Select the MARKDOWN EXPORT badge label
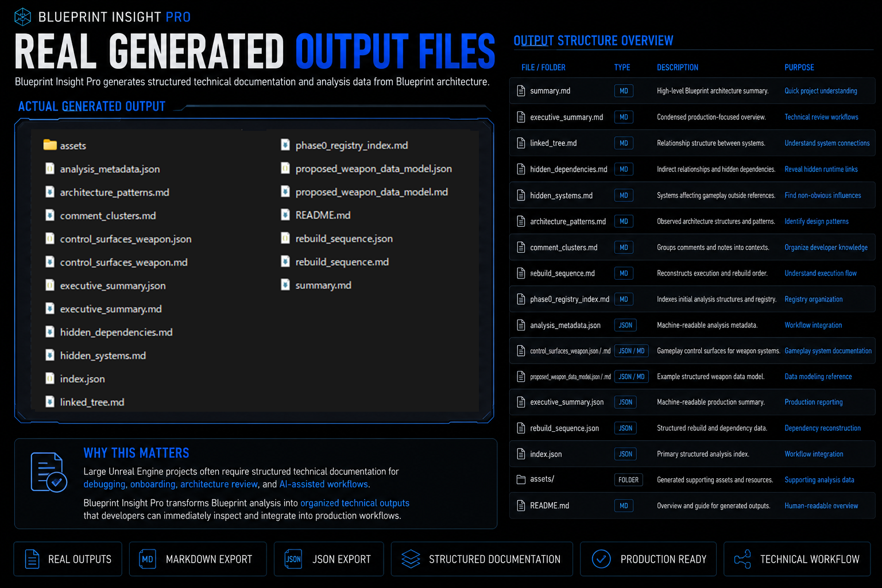The height and width of the screenshot is (588, 882). click(209, 559)
